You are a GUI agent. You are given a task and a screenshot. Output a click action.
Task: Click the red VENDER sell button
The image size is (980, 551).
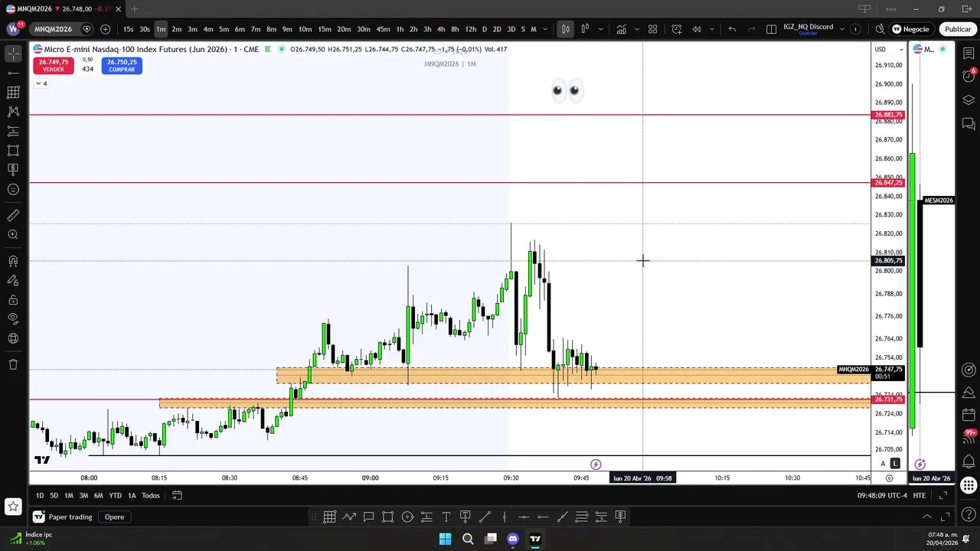(53, 66)
